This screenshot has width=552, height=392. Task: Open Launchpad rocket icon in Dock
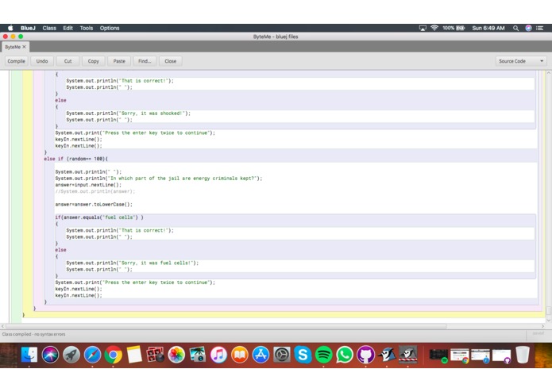(x=71, y=355)
